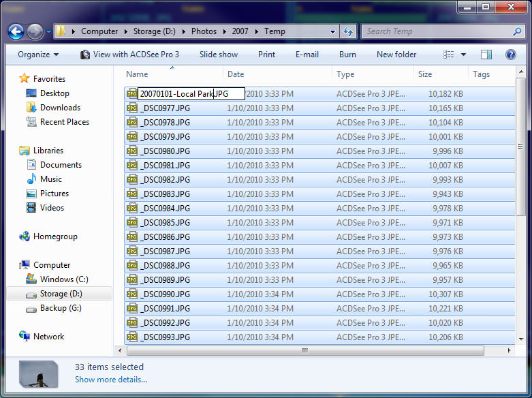Viewport: 532px width, 398px height.
Task: Open the recent pages dropdown arrow
Action: 48,31
